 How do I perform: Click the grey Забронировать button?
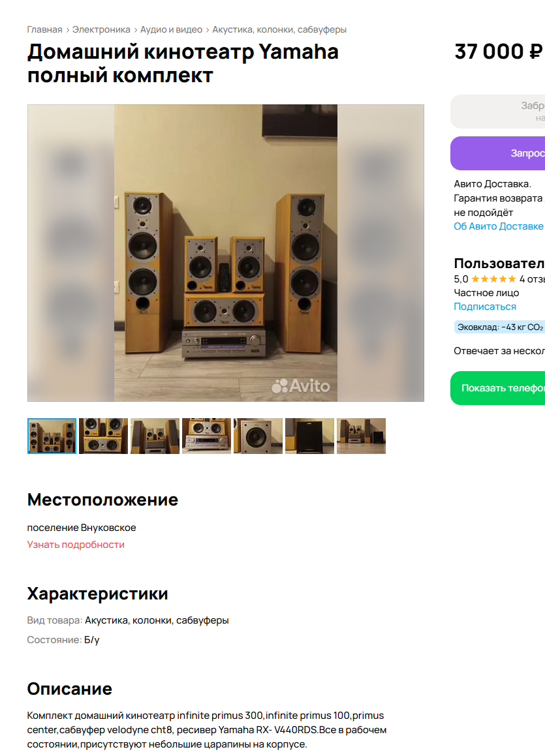tap(498, 112)
